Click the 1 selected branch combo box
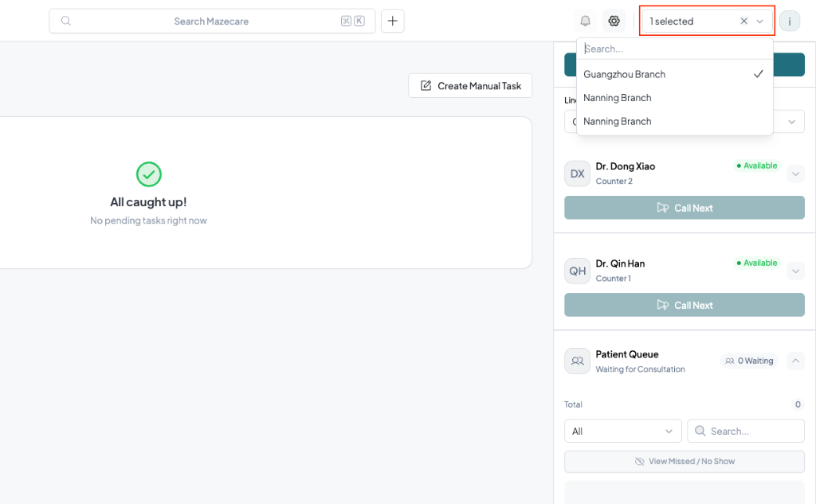The height and width of the screenshot is (504, 816). (708, 21)
